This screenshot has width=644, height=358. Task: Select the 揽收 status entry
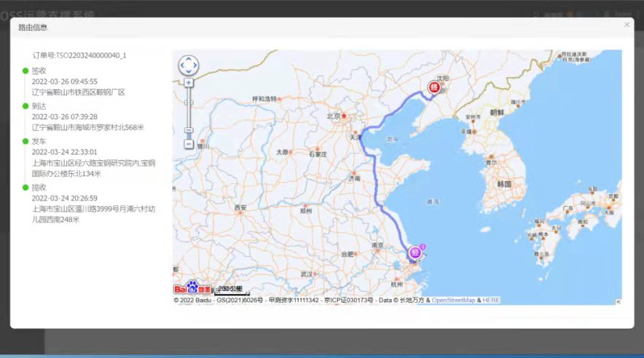[x=39, y=188]
